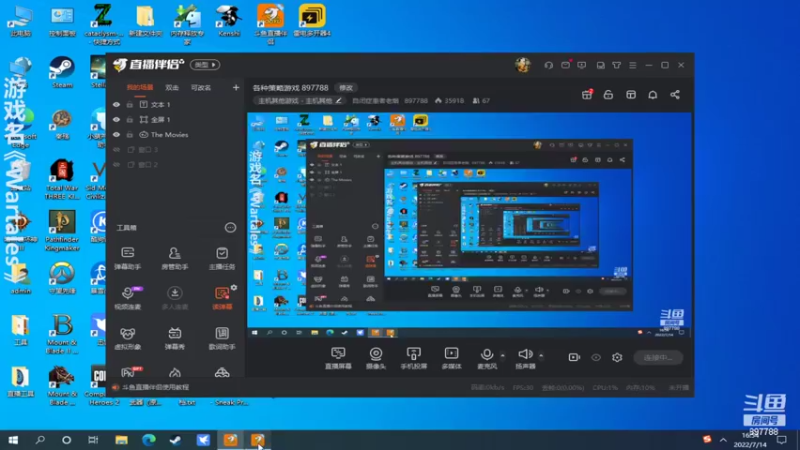The width and height of the screenshot is (800, 450).
Task: Switch to 我的场景 scene tab
Action: click(x=140, y=87)
